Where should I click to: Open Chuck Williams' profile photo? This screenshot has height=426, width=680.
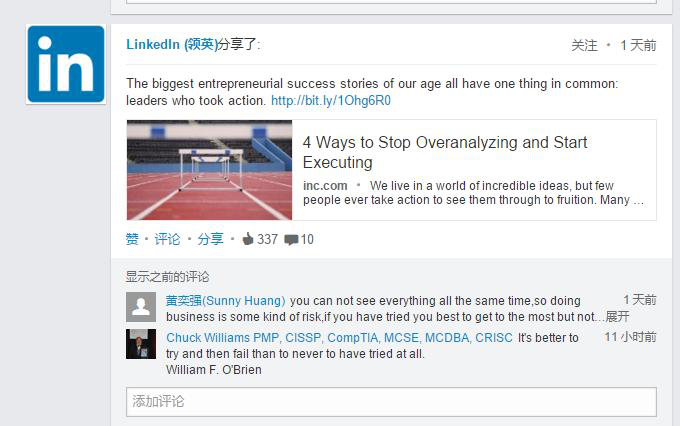(141, 343)
